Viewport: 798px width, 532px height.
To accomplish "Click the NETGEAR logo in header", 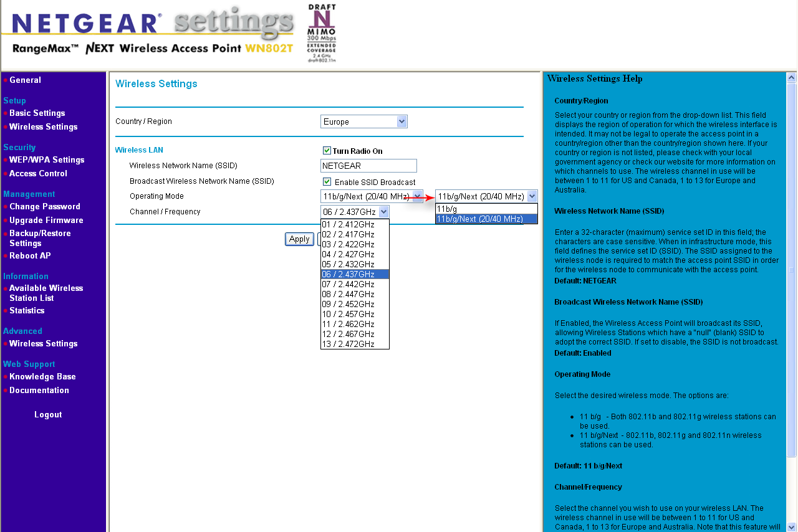I will coord(86,23).
